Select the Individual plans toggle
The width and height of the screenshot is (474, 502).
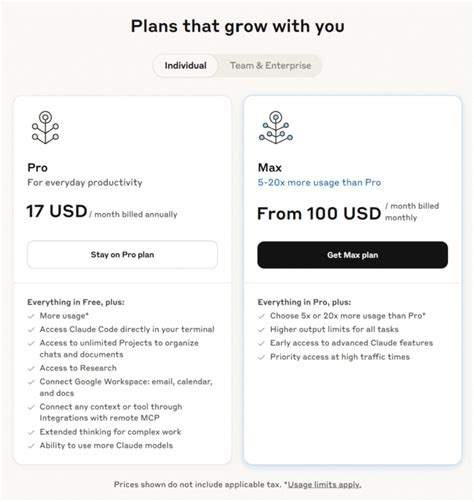coord(185,66)
